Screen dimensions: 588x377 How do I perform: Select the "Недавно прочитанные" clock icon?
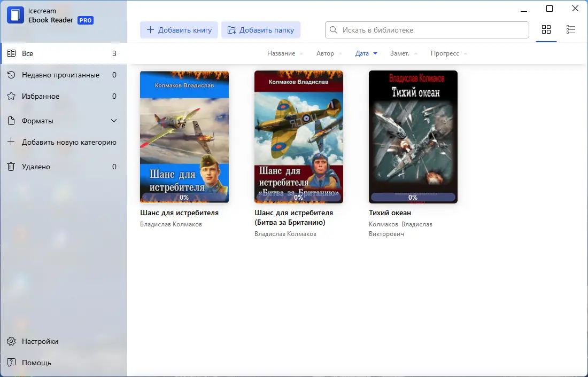12,75
